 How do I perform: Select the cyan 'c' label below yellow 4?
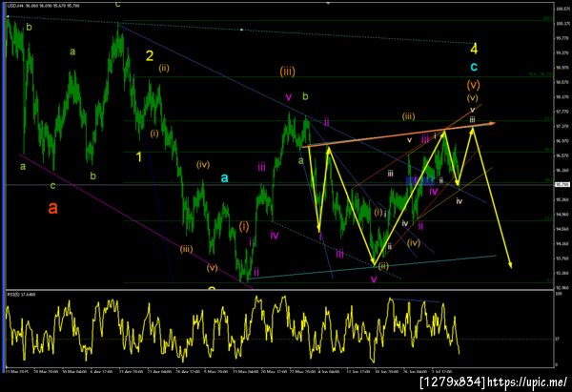coord(474,67)
